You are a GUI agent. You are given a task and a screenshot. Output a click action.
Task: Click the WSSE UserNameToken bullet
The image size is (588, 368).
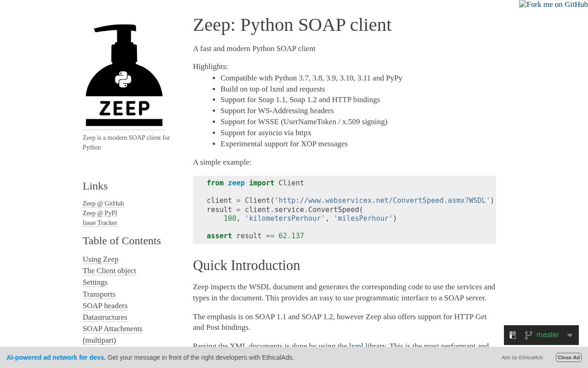click(x=304, y=121)
